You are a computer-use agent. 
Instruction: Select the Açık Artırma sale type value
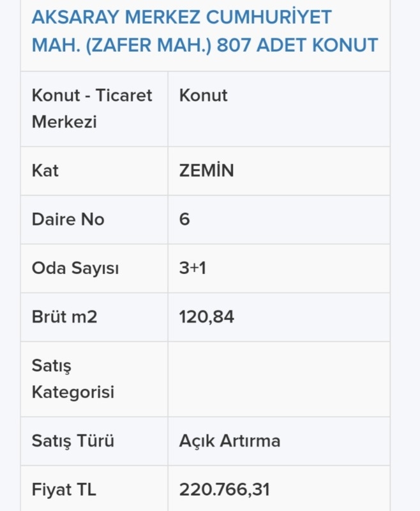click(x=230, y=441)
